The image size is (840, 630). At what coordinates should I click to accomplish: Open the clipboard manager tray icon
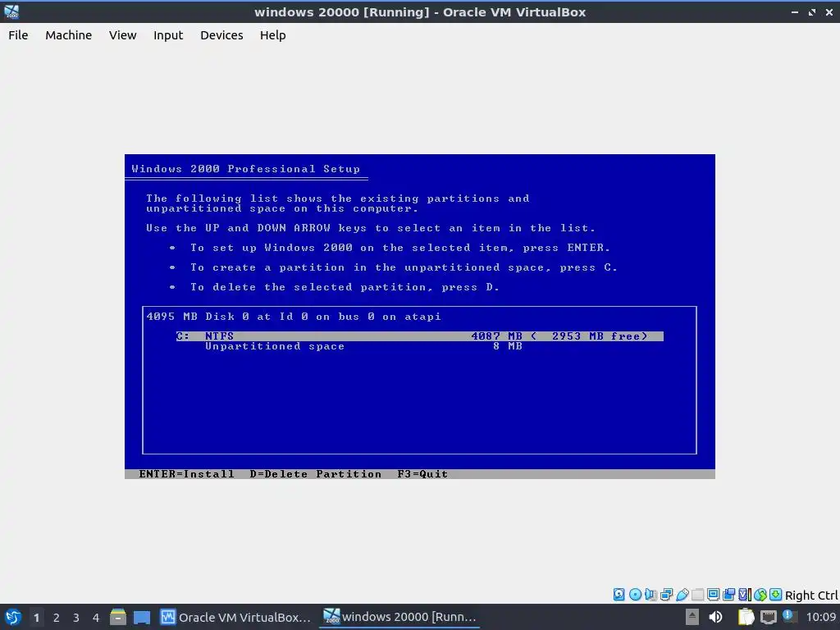746,617
